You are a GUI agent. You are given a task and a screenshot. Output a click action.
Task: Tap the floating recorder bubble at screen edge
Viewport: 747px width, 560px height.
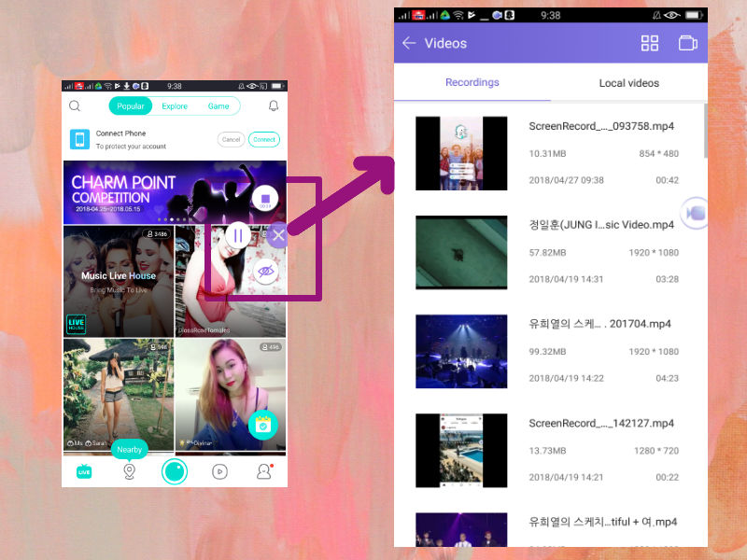coord(695,213)
